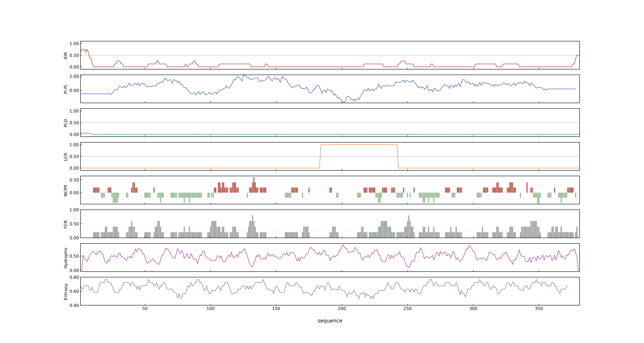Click the "Pi-Pi" y-axis label
644x343 pixels.
pos(66,89)
